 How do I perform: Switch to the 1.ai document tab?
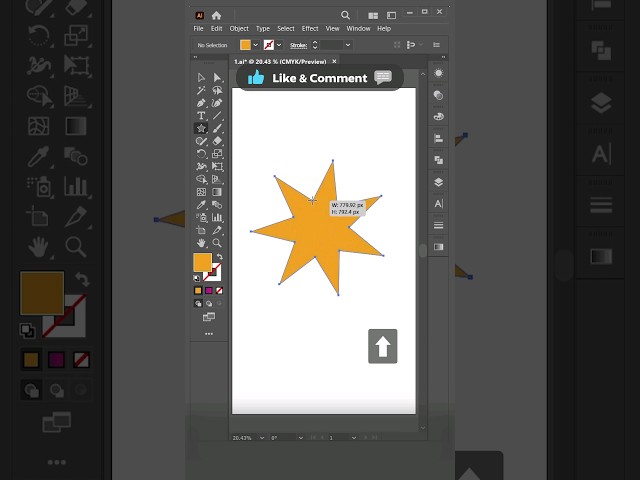[280, 62]
